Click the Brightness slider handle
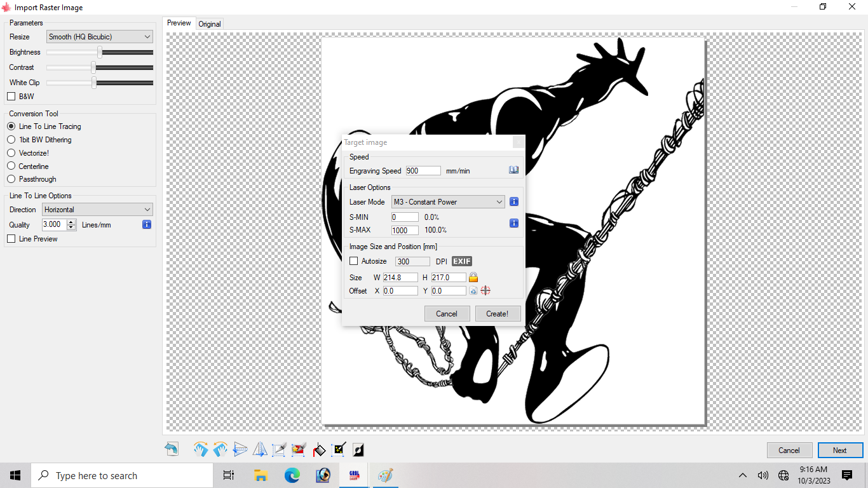 tap(100, 52)
